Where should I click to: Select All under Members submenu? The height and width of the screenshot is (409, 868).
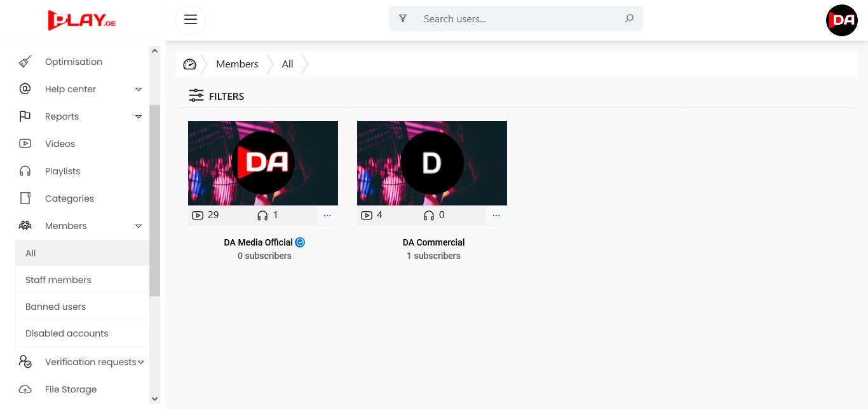82,253
